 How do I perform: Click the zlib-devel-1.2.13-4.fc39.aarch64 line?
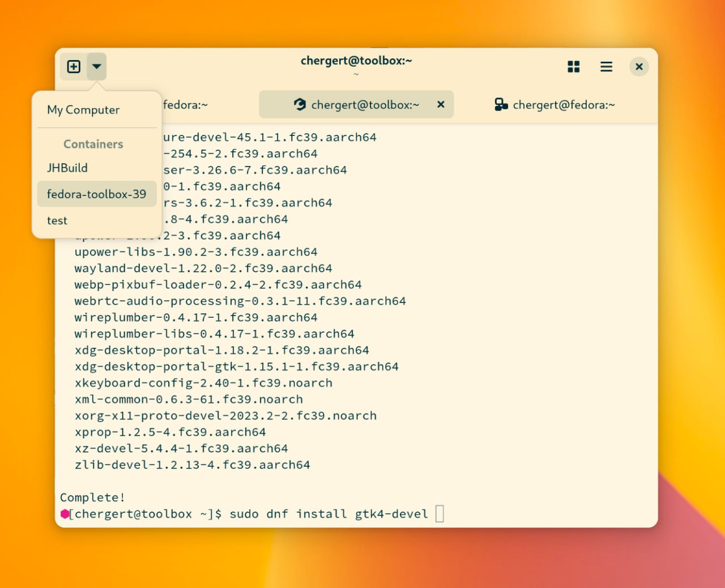pyautogui.click(x=193, y=465)
